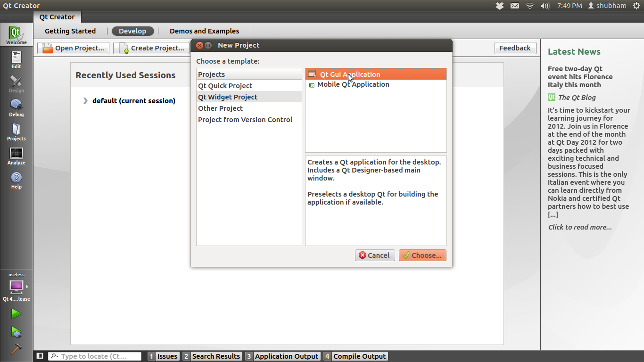
Task: Pick the Qt Gui Application template
Action: (376, 74)
